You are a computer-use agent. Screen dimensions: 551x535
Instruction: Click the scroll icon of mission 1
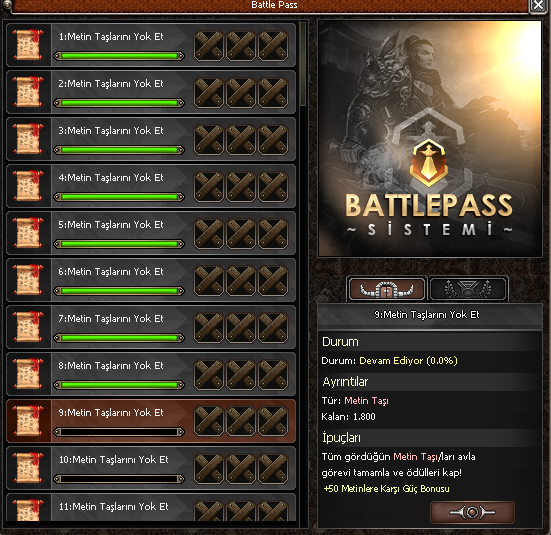coord(28,45)
